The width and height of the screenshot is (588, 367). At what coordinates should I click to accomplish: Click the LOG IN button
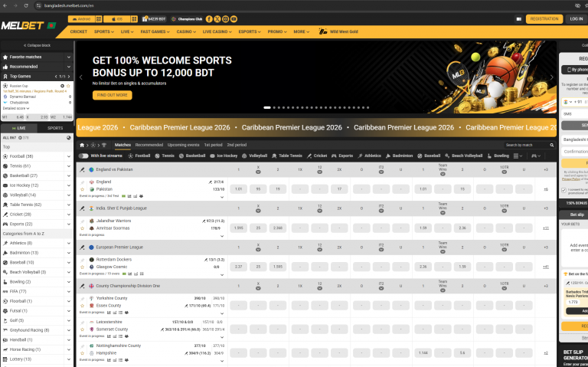click(x=577, y=18)
